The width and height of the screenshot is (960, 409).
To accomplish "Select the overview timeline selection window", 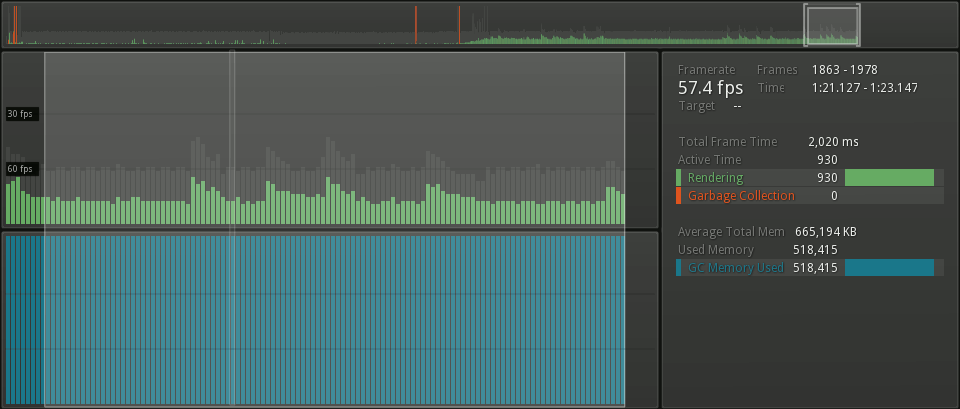I will [x=831, y=25].
